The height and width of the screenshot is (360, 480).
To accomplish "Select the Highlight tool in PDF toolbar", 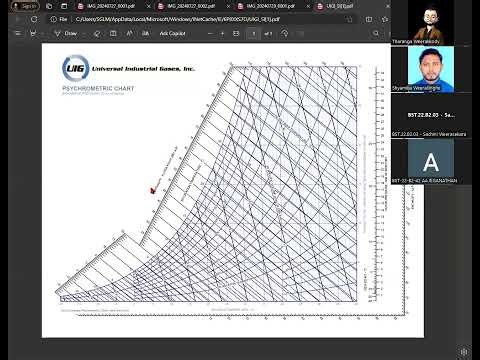I will point(33,33).
